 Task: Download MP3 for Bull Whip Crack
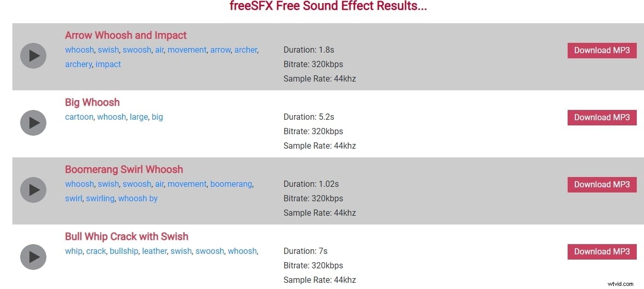point(602,251)
